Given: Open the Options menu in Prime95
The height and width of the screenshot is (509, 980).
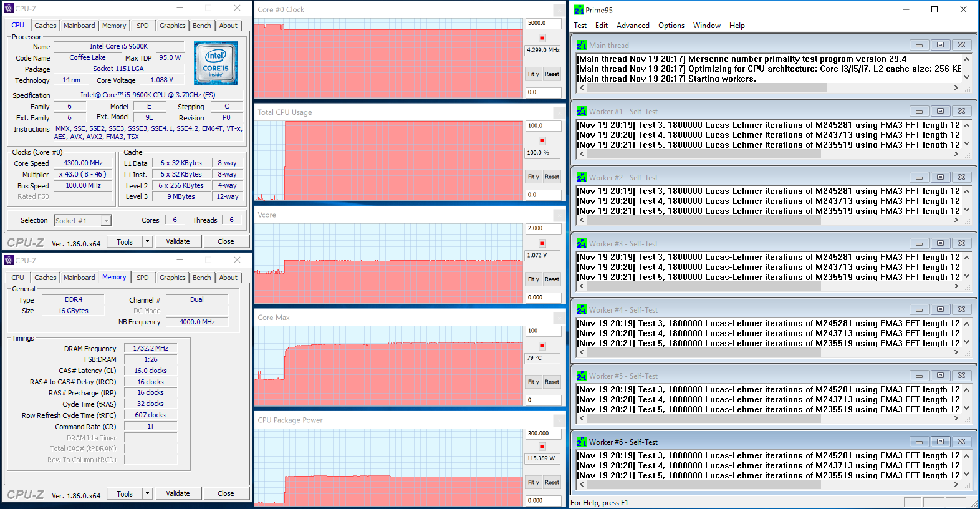Looking at the screenshot, I should (671, 26).
